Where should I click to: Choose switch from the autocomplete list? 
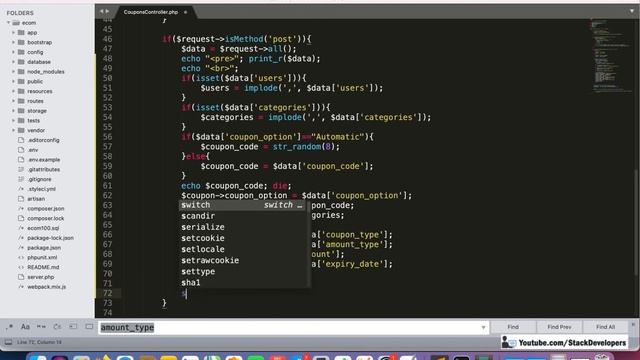pos(243,205)
